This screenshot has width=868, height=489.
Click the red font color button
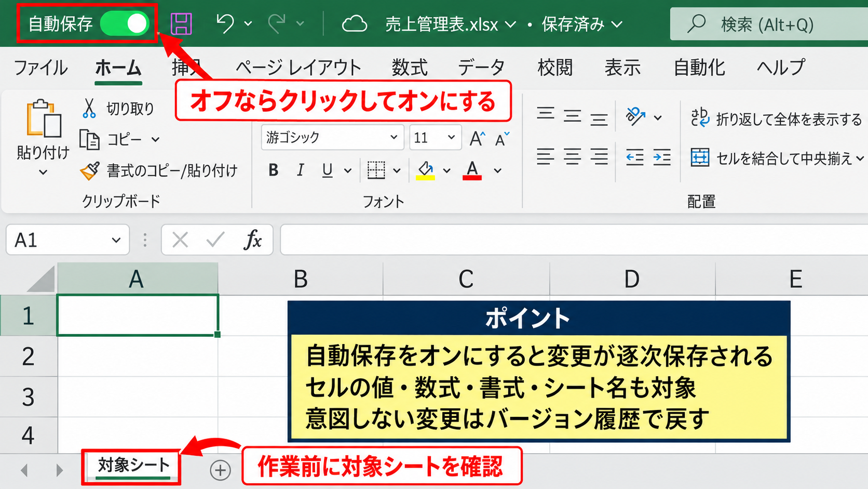tap(472, 170)
